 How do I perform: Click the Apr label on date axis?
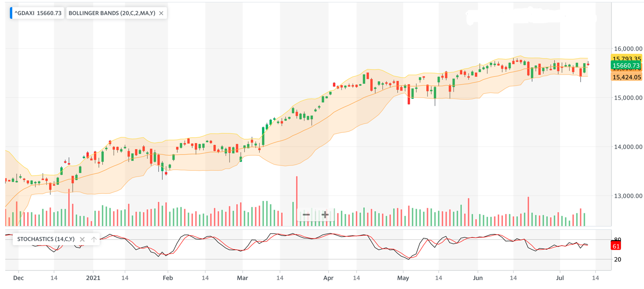coord(328,278)
